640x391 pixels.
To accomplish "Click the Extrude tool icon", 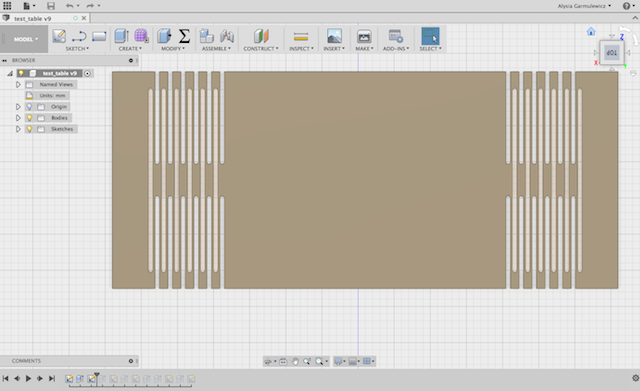I will pos(122,36).
